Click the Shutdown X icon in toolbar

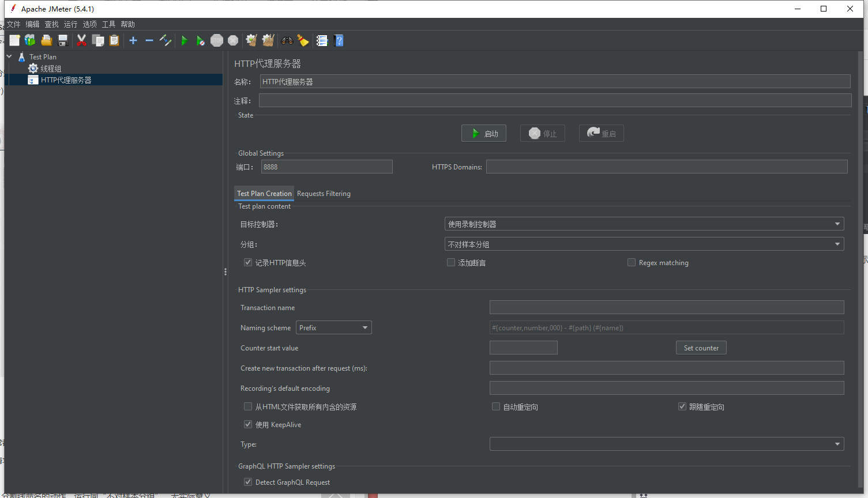[x=233, y=40]
